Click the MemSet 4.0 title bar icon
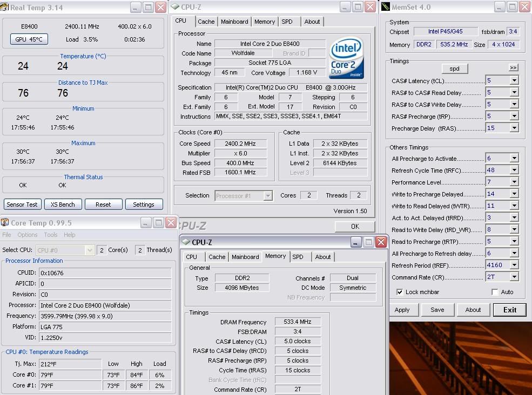 tap(386, 7)
